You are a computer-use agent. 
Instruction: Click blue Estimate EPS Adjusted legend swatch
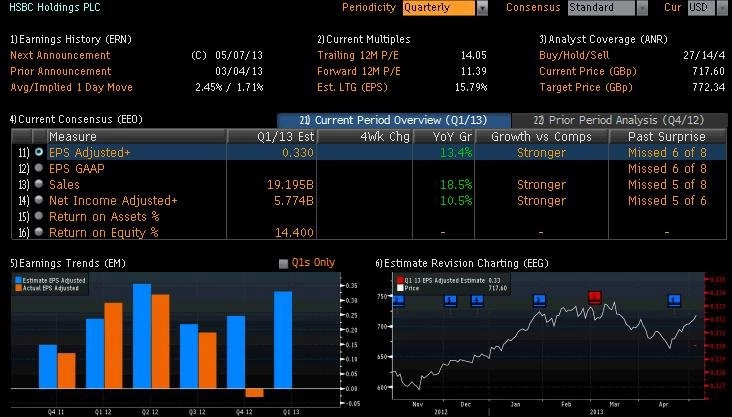[19, 280]
